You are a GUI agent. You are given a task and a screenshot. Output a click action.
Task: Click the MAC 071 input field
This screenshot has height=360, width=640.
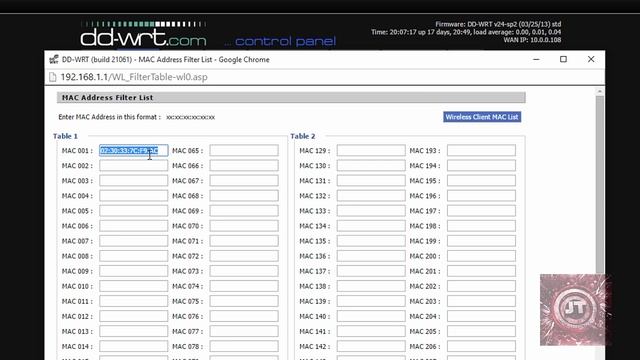click(244, 241)
